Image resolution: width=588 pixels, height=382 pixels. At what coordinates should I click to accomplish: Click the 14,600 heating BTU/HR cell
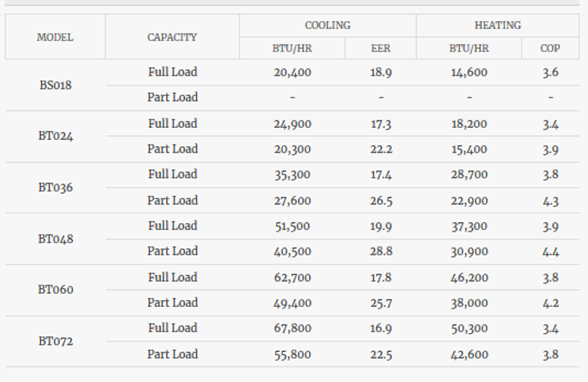(469, 72)
